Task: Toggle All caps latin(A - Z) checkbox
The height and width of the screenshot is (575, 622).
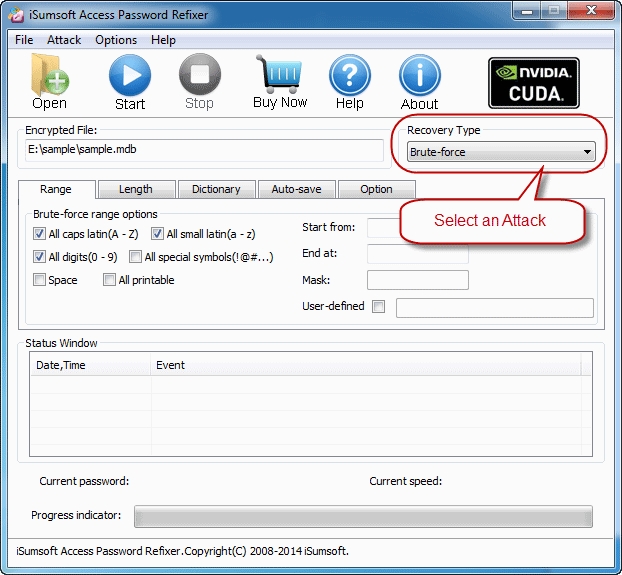Action: (39, 234)
